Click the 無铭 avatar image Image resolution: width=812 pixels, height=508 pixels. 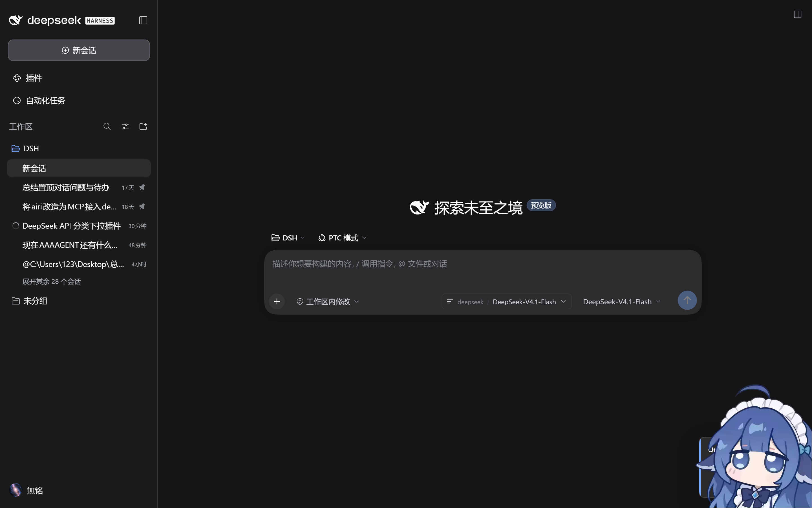(16, 490)
